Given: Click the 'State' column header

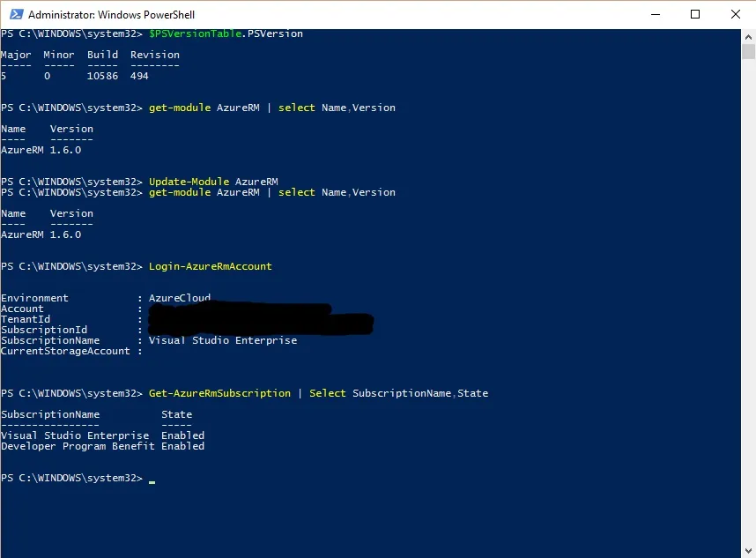Looking at the screenshot, I should click(x=176, y=414).
